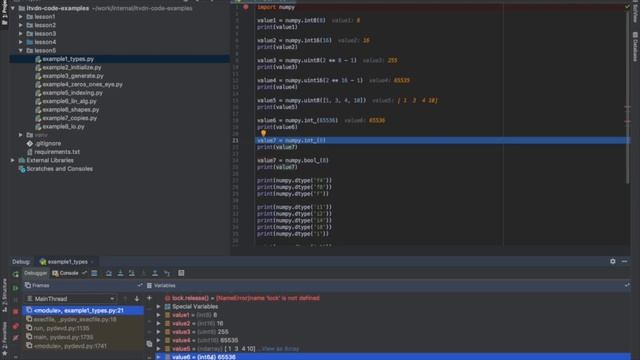Screen dimensions: 640x360
Task: Open the Structure side tab
Action: coord(4,296)
